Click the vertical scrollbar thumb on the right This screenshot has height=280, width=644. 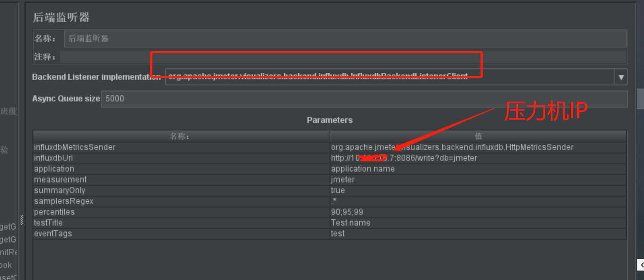(x=640, y=98)
